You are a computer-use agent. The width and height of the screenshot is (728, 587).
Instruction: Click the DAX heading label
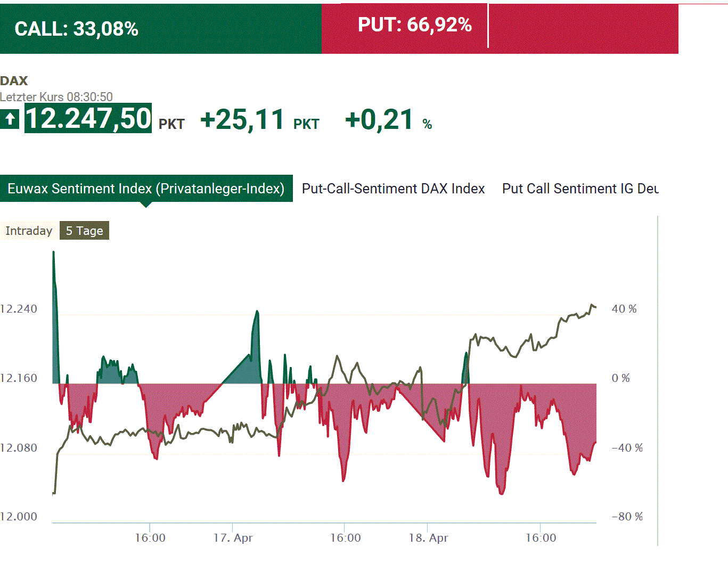coord(14,81)
